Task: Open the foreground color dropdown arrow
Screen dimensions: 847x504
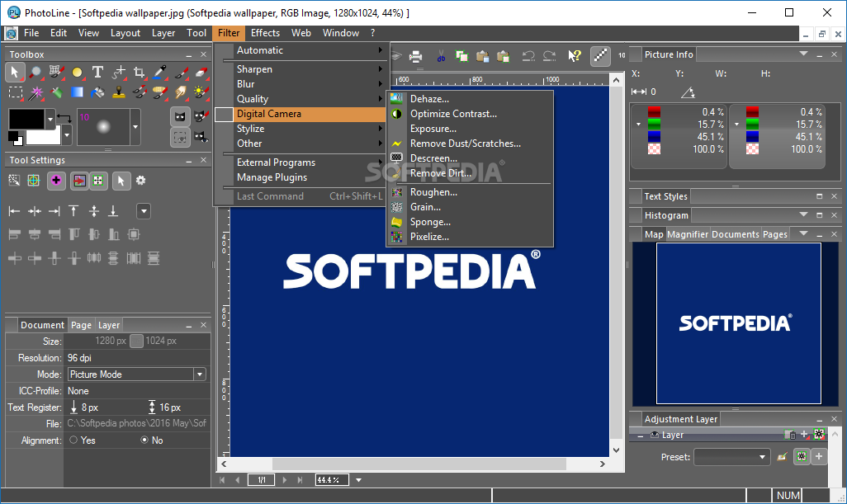Action: point(50,118)
